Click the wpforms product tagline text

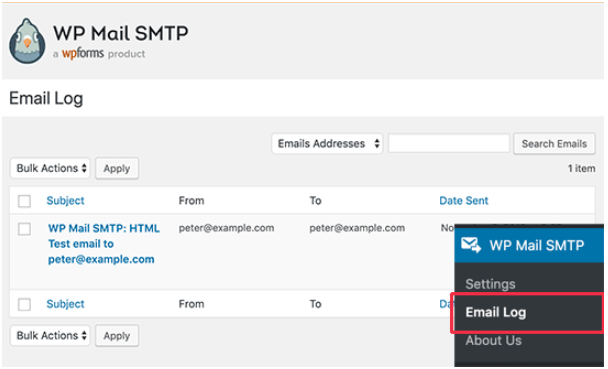tap(99, 53)
